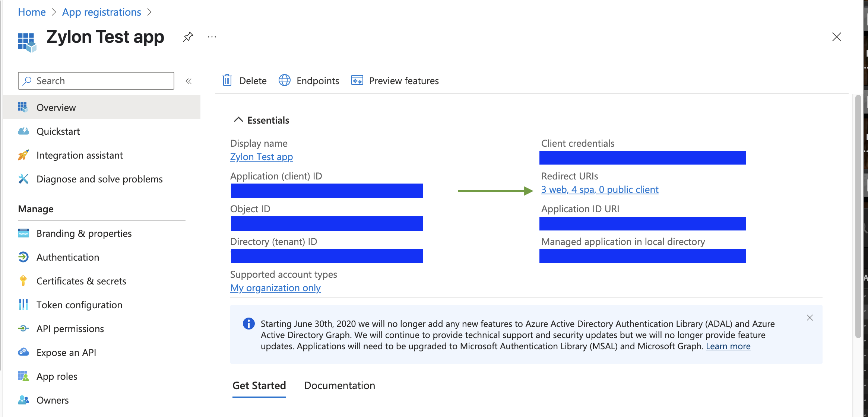Open the ellipsis more options menu

point(212,37)
